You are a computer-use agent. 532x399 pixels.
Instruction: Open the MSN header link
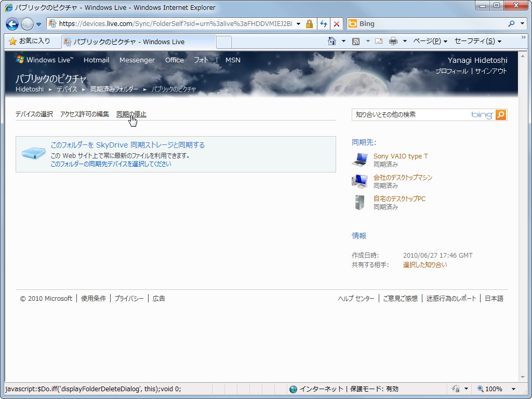pyautogui.click(x=233, y=60)
